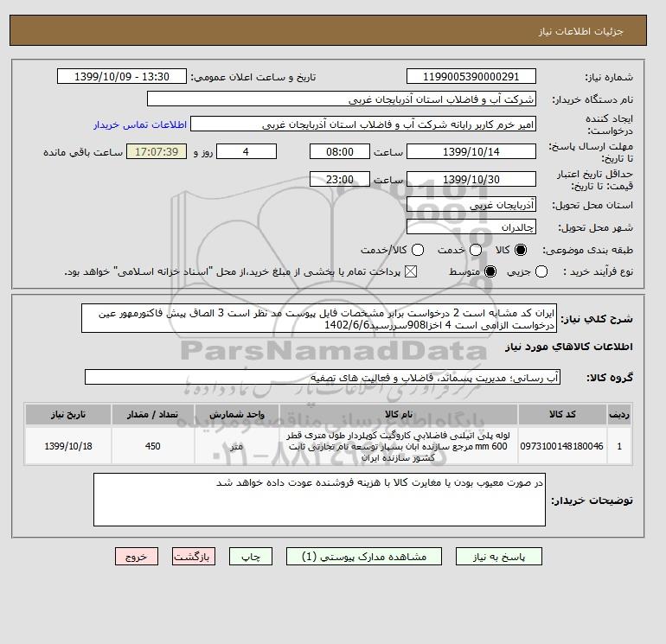
Task: Click the polyethylene pipe item name cell
Action: 399,446
